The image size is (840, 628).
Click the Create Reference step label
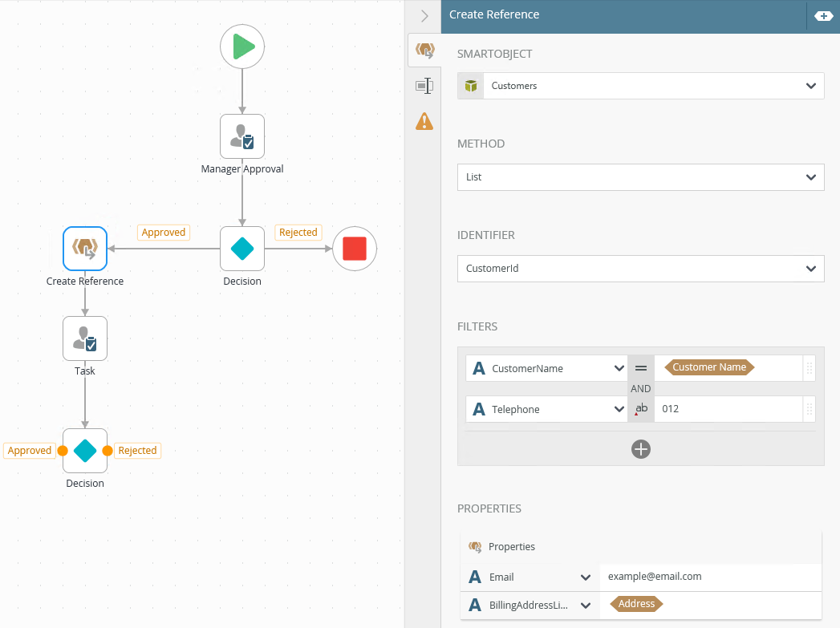[x=85, y=282]
